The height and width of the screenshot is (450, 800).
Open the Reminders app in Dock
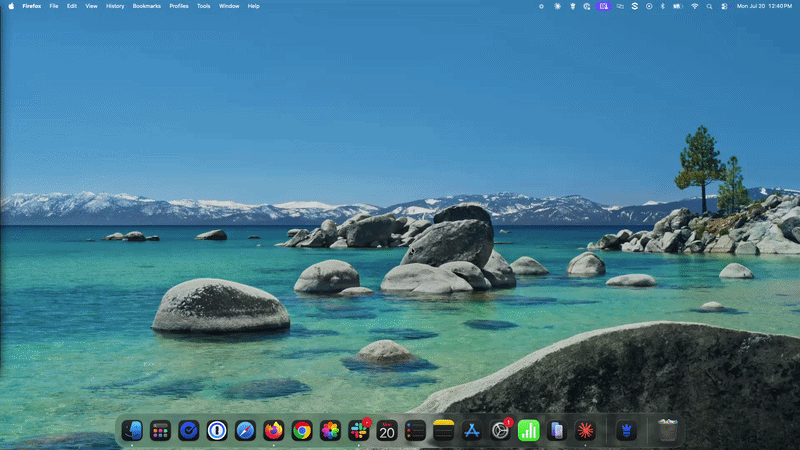[415, 431]
